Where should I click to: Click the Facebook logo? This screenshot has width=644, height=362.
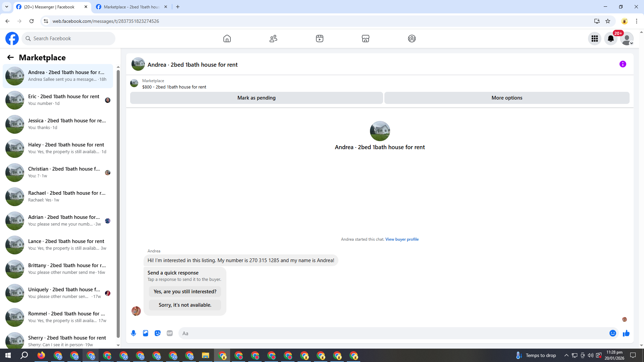[12, 39]
